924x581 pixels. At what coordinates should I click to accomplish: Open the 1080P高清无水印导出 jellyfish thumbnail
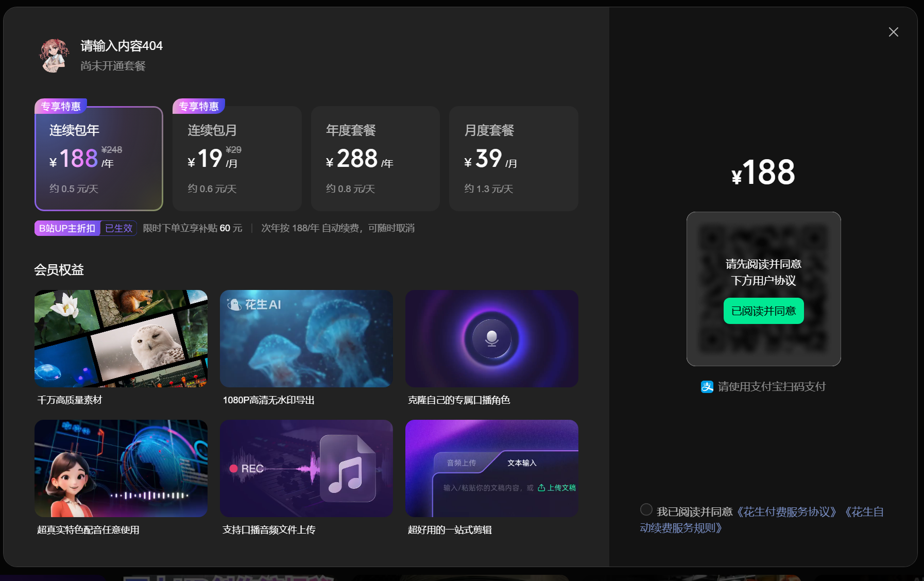pos(306,338)
